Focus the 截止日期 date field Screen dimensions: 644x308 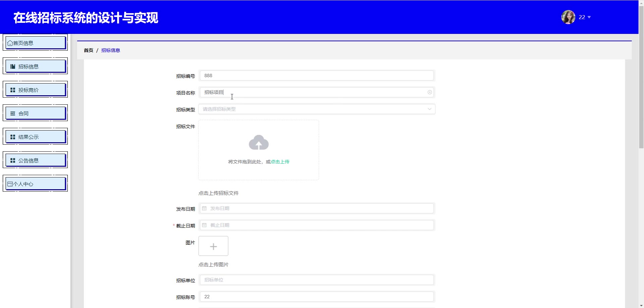[x=317, y=225]
